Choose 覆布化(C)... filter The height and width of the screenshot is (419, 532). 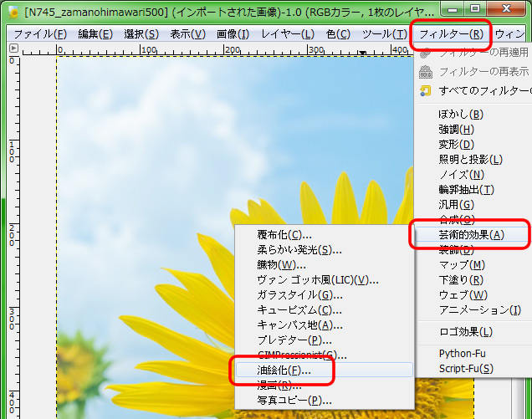point(325,235)
